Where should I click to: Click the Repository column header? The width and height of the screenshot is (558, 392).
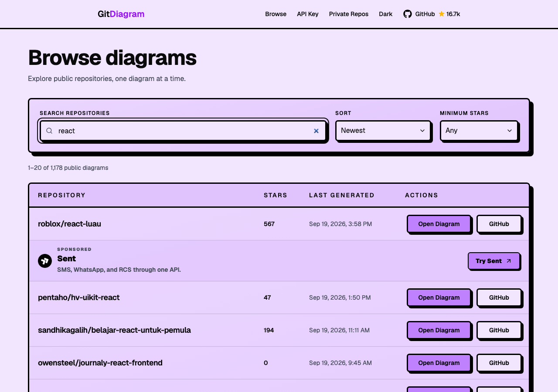[62, 195]
